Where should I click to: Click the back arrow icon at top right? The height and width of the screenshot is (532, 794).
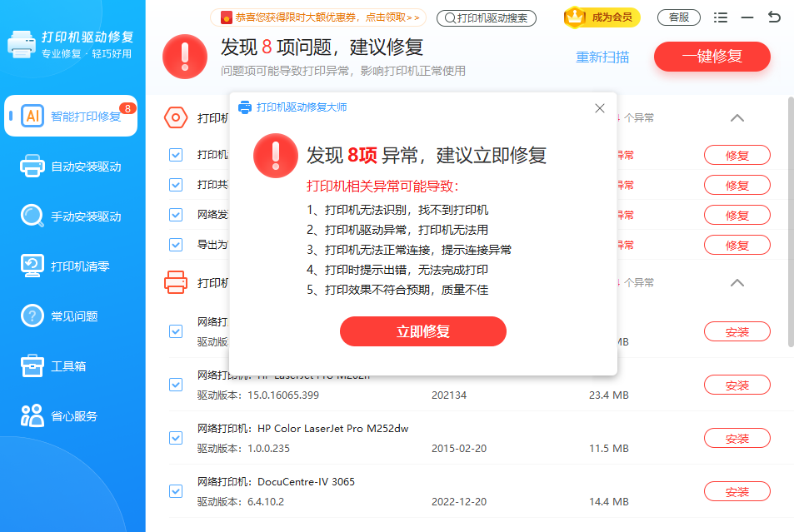[774, 17]
